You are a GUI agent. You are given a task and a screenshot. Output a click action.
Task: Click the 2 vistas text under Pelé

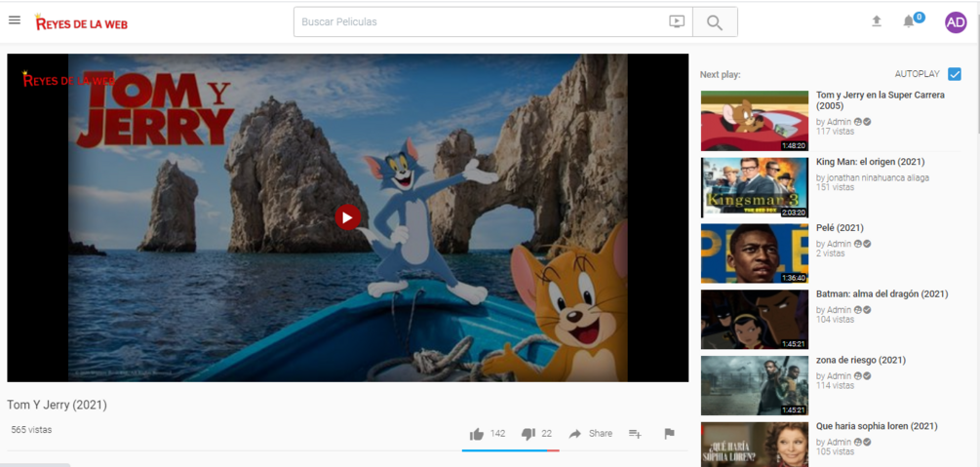coord(830,253)
